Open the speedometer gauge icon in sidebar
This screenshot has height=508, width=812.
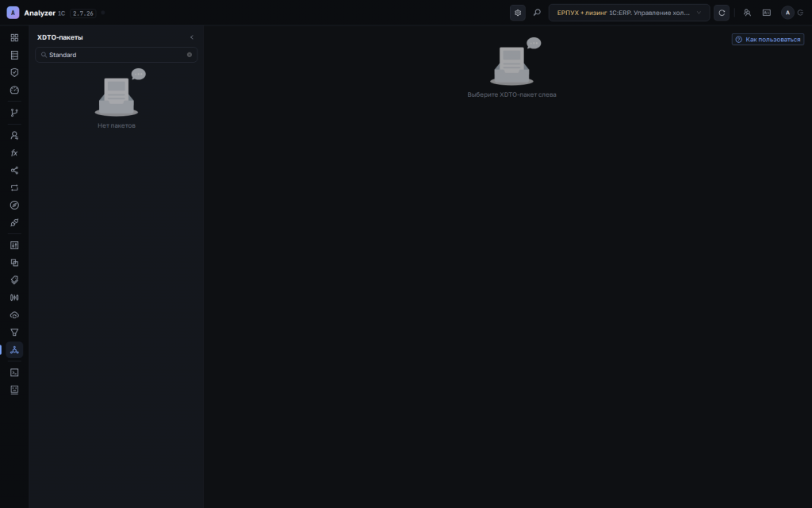click(x=14, y=90)
